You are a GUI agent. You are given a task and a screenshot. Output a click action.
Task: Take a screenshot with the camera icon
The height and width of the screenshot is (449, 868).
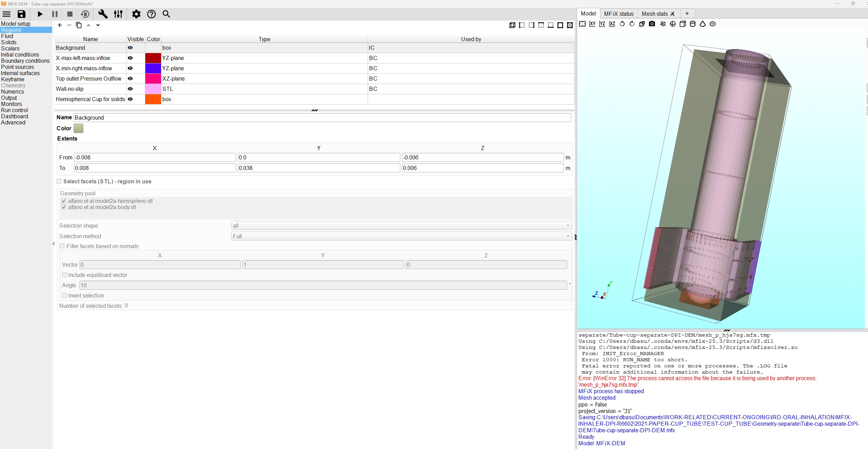[652, 24]
